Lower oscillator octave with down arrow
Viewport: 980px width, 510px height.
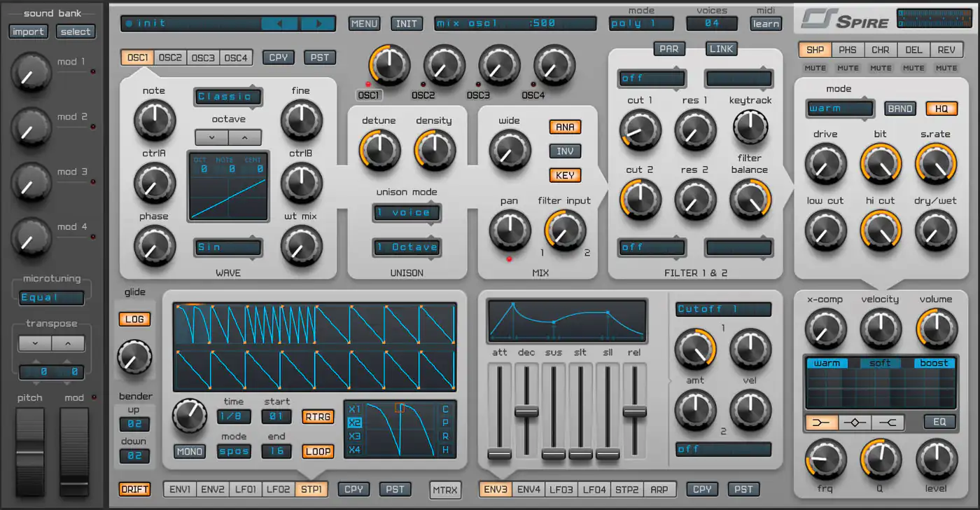click(x=211, y=137)
